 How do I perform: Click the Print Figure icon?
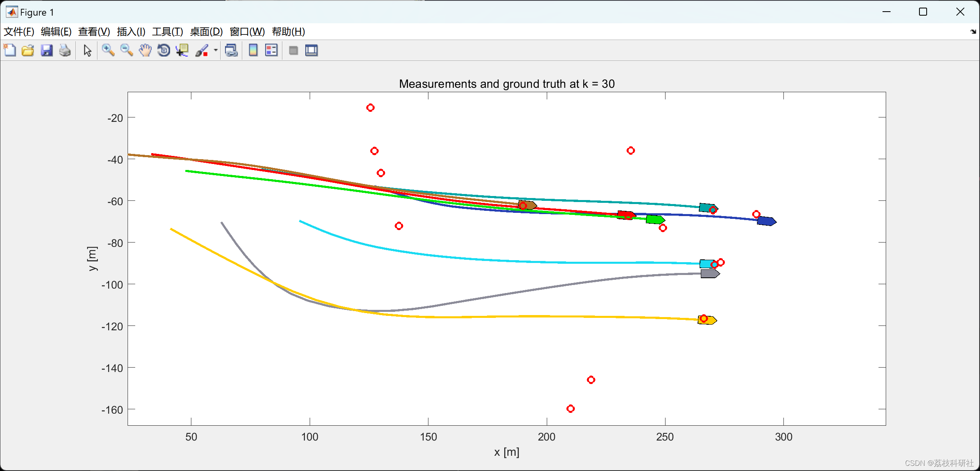tap(65, 51)
